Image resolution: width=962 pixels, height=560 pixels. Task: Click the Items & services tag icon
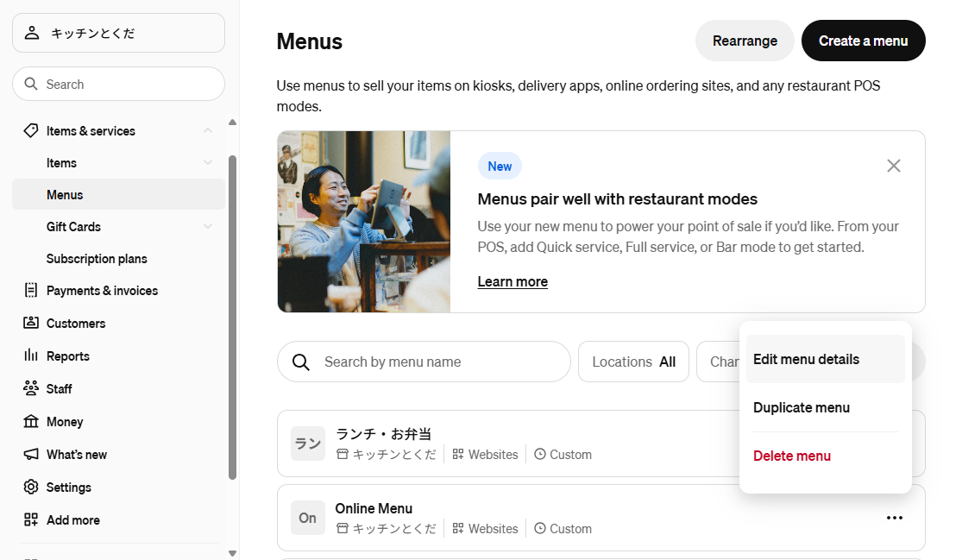pos(31,130)
